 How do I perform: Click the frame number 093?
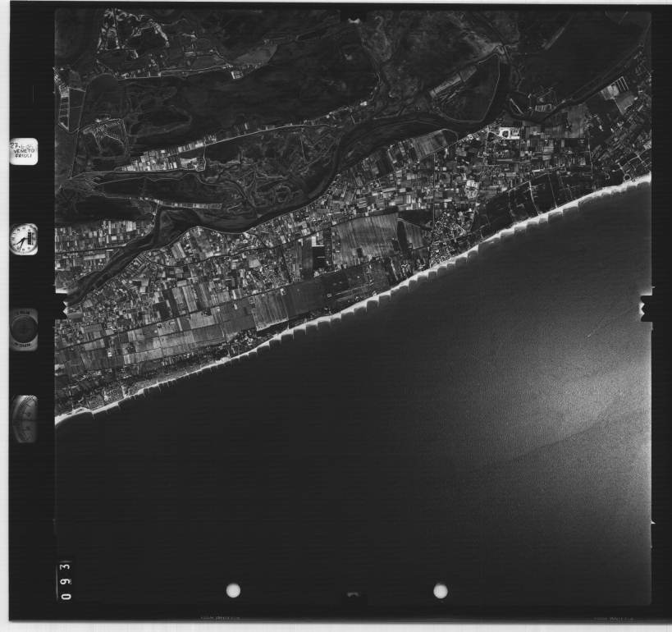[65, 580]
